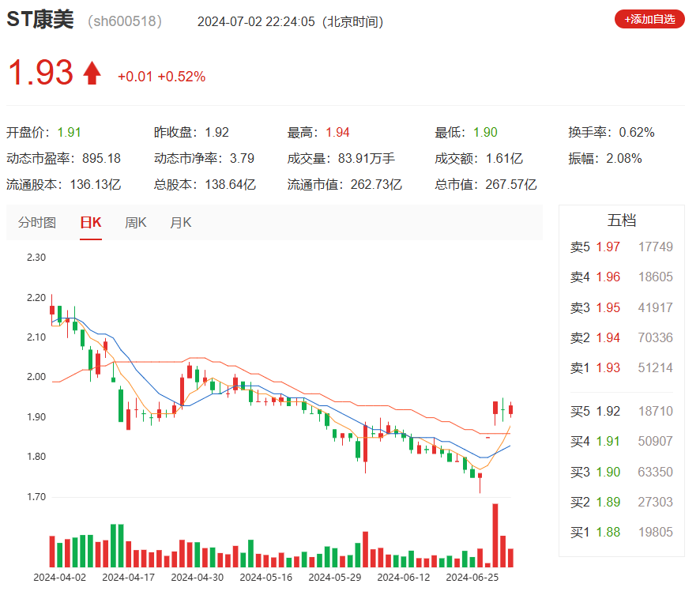Click the 五档 panel heading
The width and height of the screenshot is (700, 595).
[622, 220]
